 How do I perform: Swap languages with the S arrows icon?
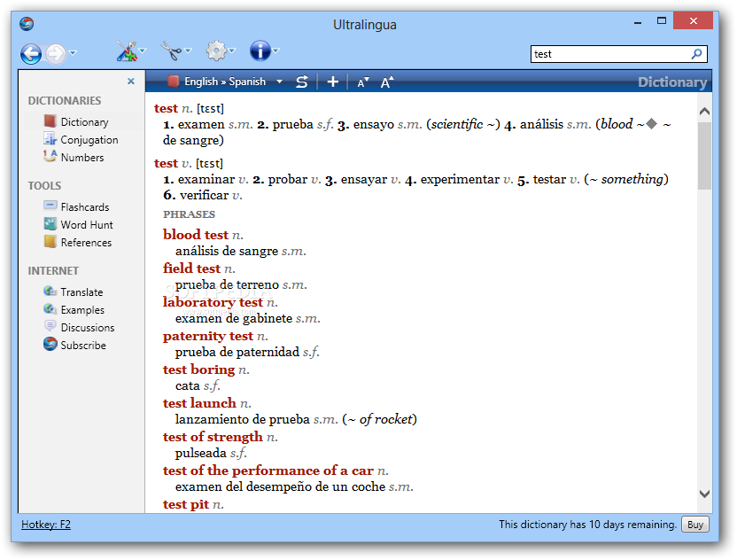(x=302, y=82)
